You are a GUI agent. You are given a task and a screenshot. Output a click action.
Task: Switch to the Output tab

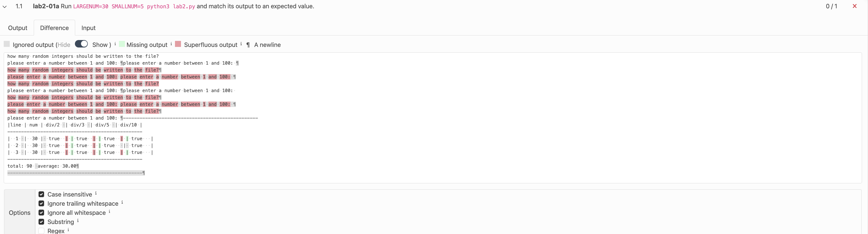point(17,28)
